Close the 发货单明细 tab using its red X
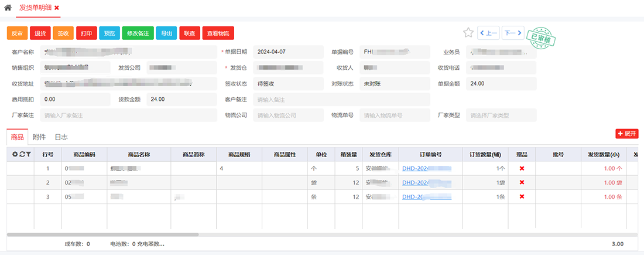Screen dimensions: 644x255 [x=57, y=8]
